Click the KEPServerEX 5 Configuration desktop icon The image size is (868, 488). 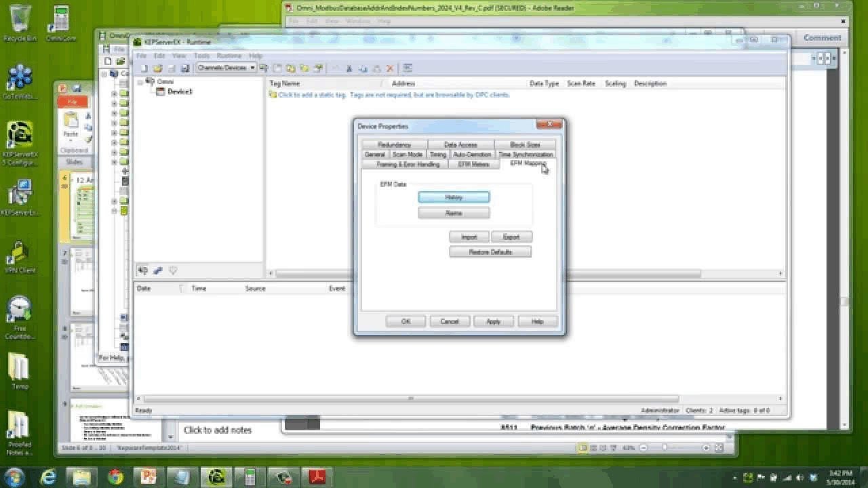pos(20,144)
